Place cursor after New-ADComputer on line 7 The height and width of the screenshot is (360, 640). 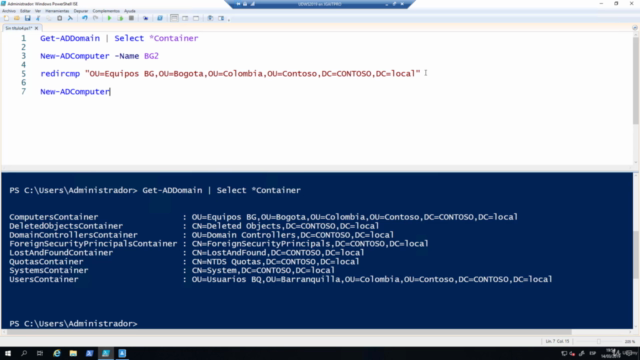click(x=111, y=91)
